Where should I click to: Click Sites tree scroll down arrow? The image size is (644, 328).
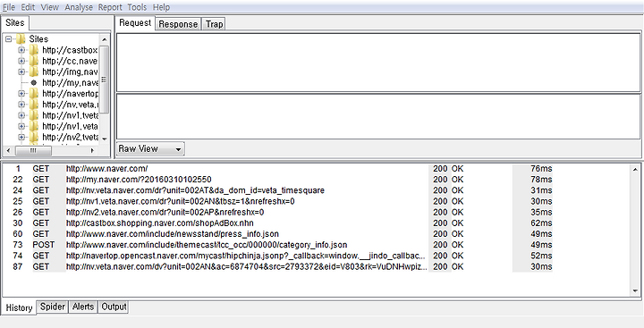[105, 139]
